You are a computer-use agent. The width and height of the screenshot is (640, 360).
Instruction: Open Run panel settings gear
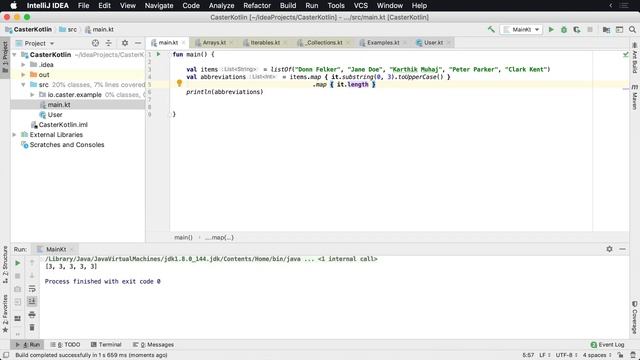[609, 249]
